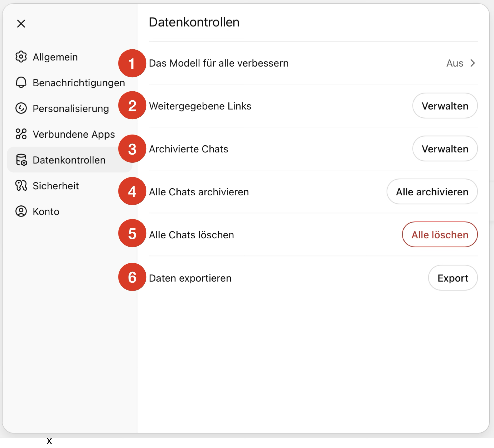Open Das Modell für alle verbessern row

[x=219, y=63]
